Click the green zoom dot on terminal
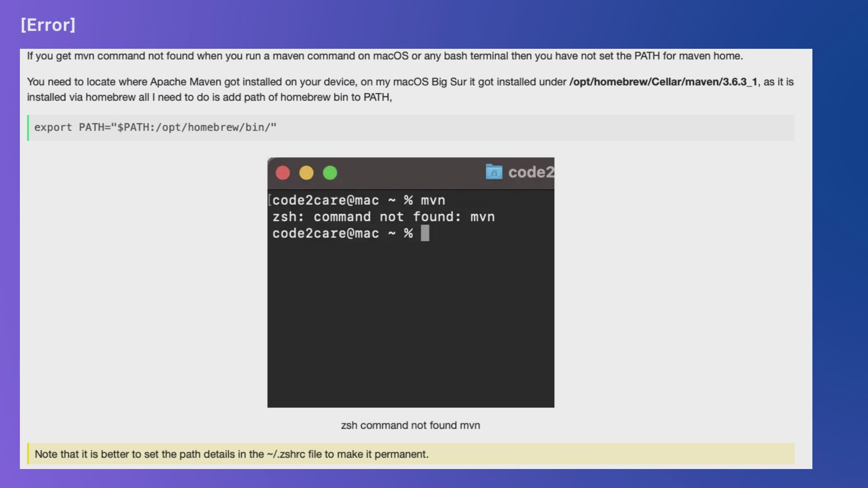Screen dimensions: 868x488 (330, 173)
